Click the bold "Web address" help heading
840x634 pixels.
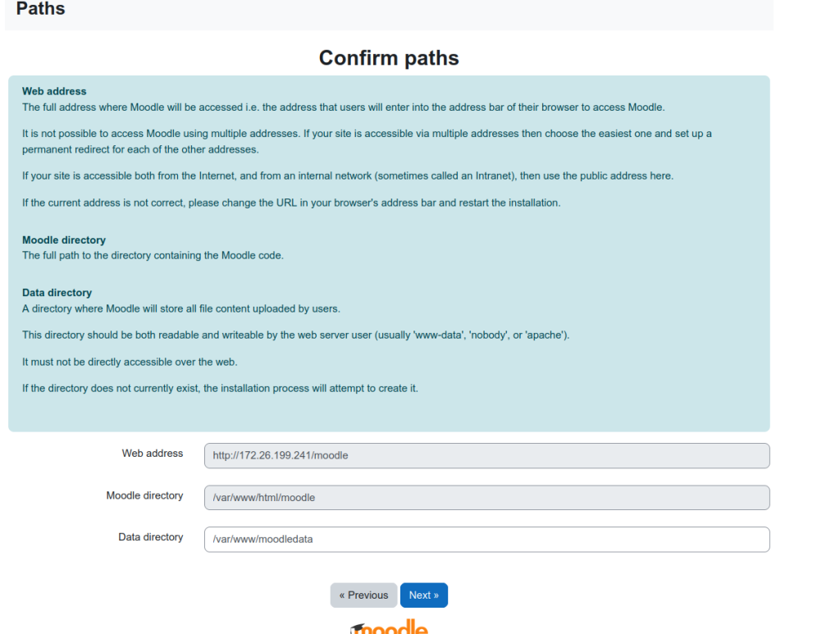(54, 91)
